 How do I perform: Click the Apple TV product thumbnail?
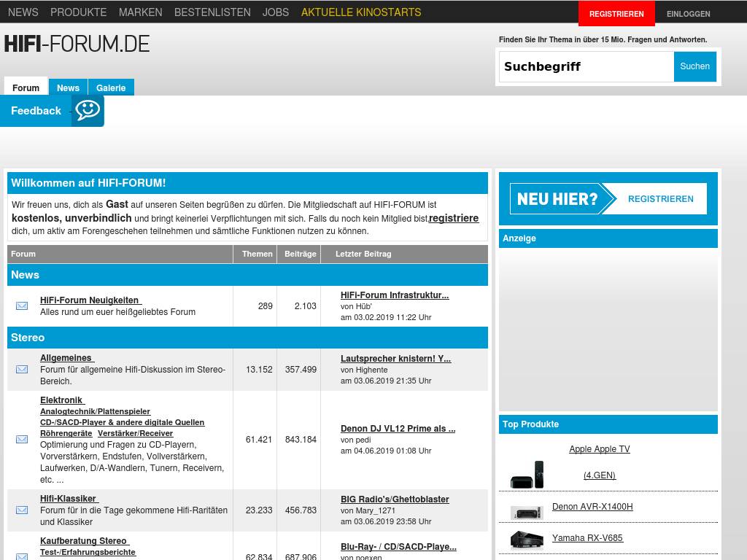point(527,475)
